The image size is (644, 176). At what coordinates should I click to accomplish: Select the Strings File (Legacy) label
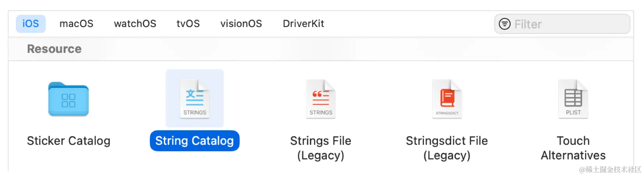pos(321,148)
